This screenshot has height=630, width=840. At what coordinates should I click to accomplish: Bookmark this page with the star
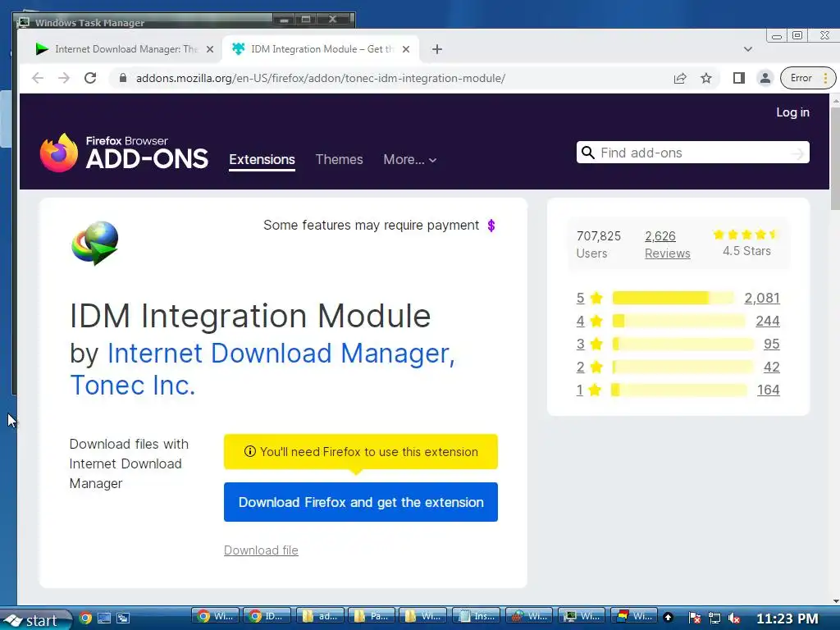coord(706,78)
